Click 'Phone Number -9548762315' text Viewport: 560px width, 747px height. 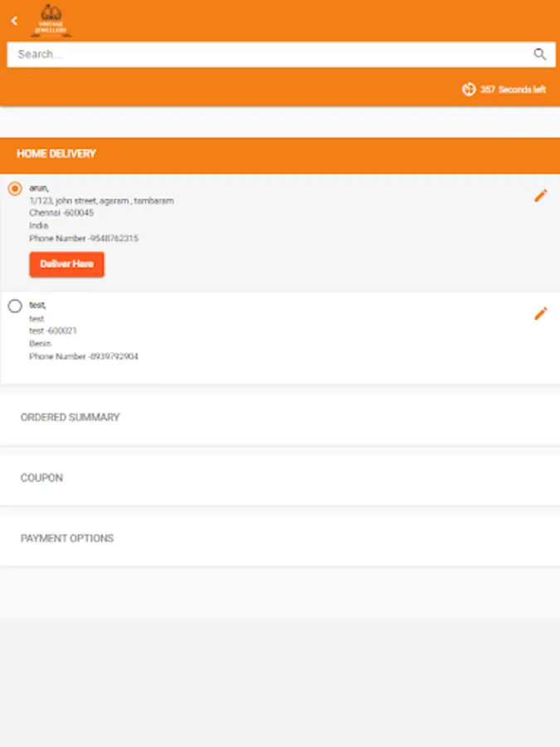tap(84, 238)
